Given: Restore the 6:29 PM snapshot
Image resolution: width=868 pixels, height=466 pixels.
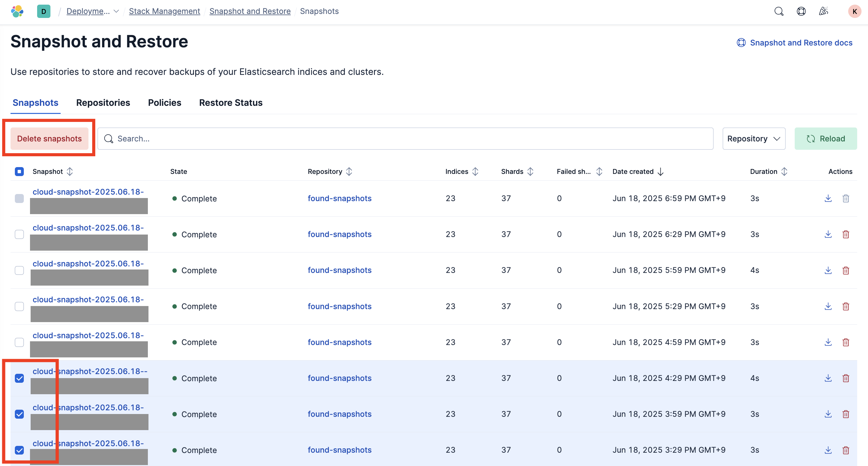Looking at the screenshot, I should (x=828, y=234).
